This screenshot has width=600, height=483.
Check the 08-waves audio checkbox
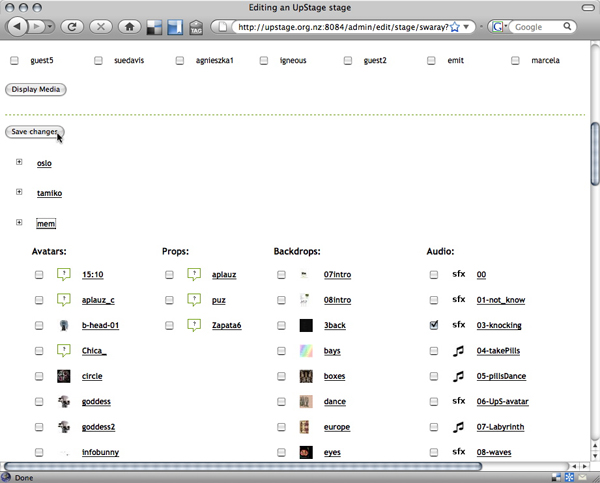pyautogui.click(x=434, y=452)
